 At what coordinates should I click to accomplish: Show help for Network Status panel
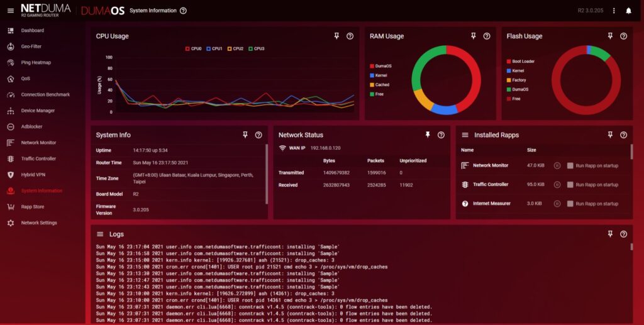click(441, 135)
